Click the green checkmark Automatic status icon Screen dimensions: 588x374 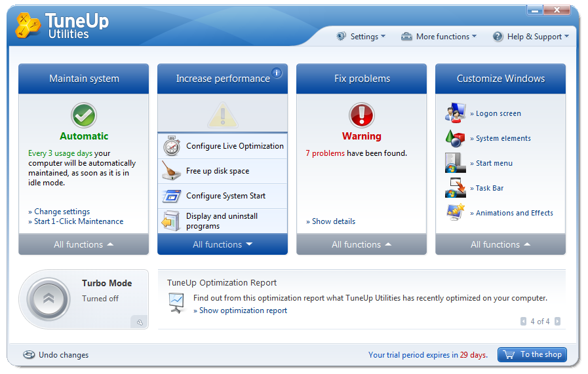(84, 115)
